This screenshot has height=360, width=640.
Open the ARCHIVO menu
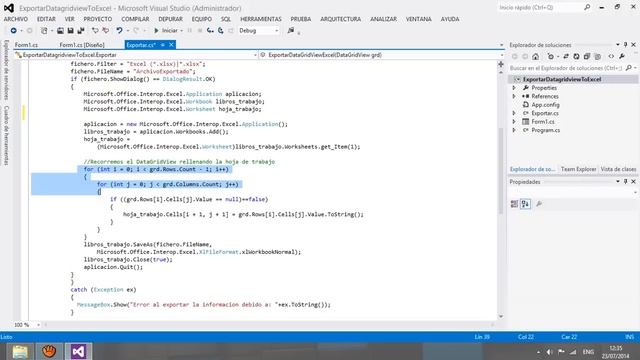click(x=16, y=19)
